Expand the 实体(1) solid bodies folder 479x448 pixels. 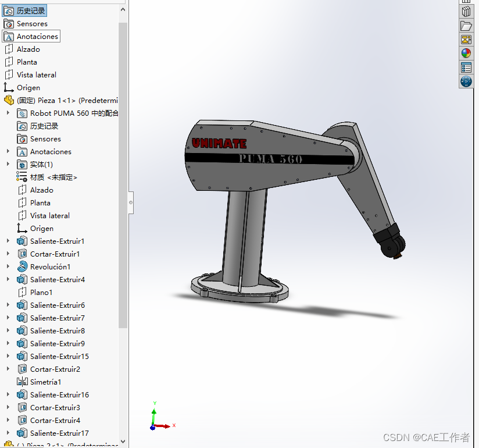tap(8, 164)
